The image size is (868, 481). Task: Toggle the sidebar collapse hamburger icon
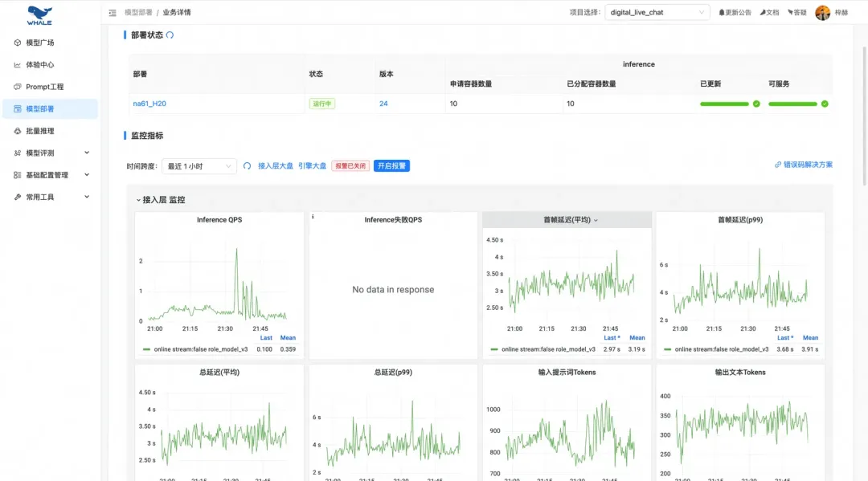[113, 13]
